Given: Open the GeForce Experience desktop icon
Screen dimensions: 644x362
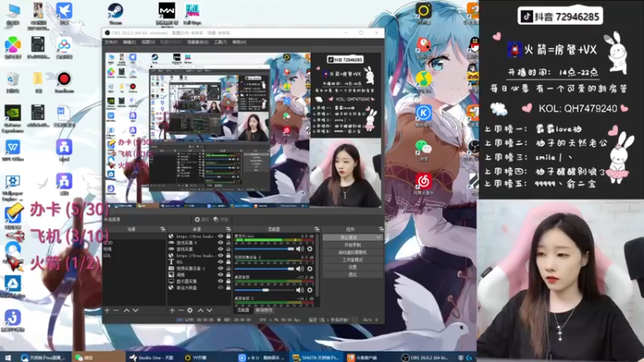Looking at the screenshot, I should pos(12,119).
